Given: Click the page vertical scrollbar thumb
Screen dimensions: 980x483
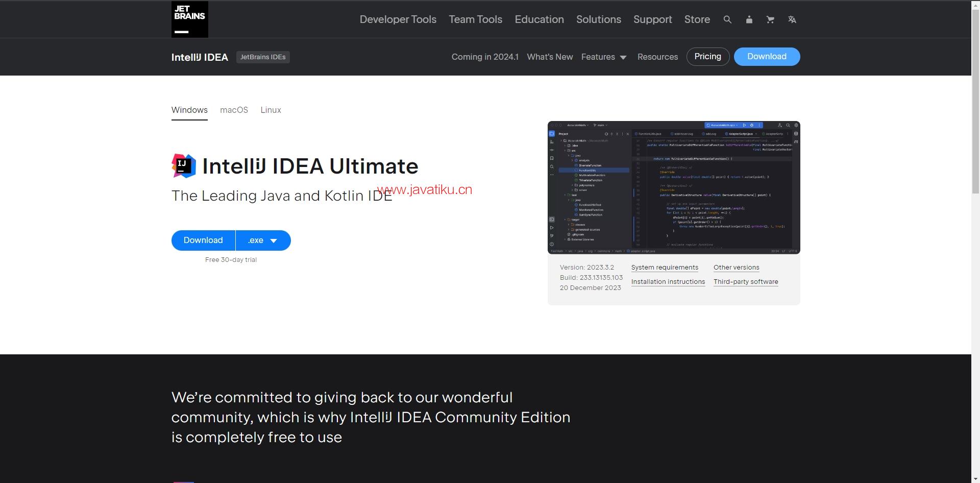Looking at the screenshot, I should (x=975, y=101).
